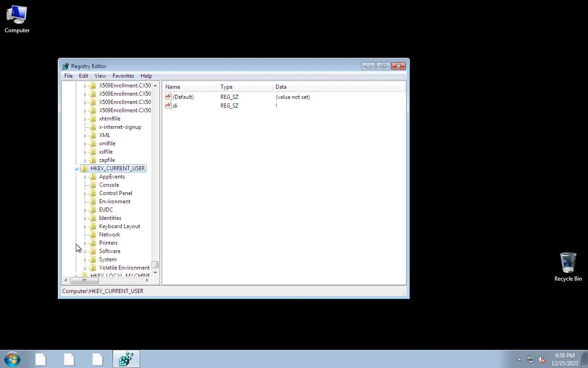Open the View menu
The width and height of the screenshot is (588, 368).
[100, 76]
